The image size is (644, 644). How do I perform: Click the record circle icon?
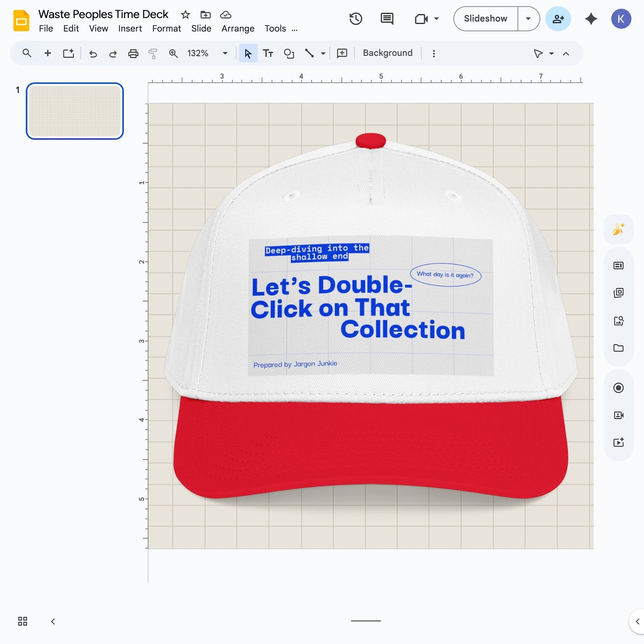(x=619, y=388)
